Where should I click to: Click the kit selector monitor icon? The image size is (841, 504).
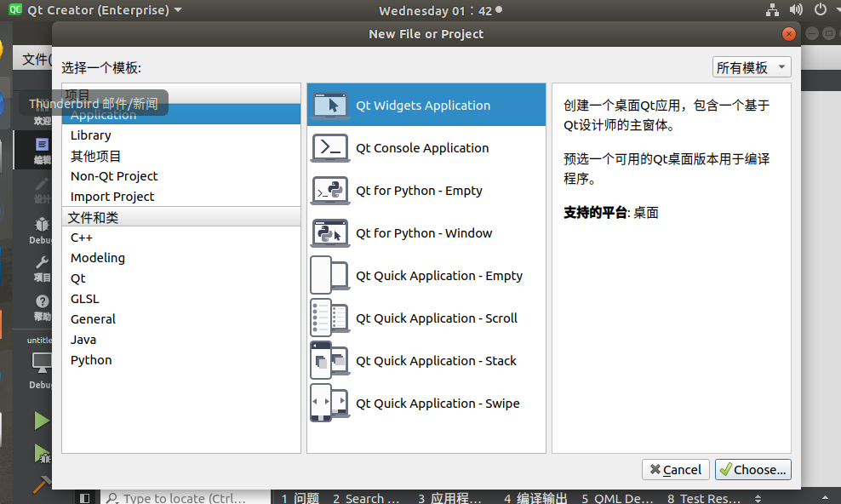coord(42,363)
